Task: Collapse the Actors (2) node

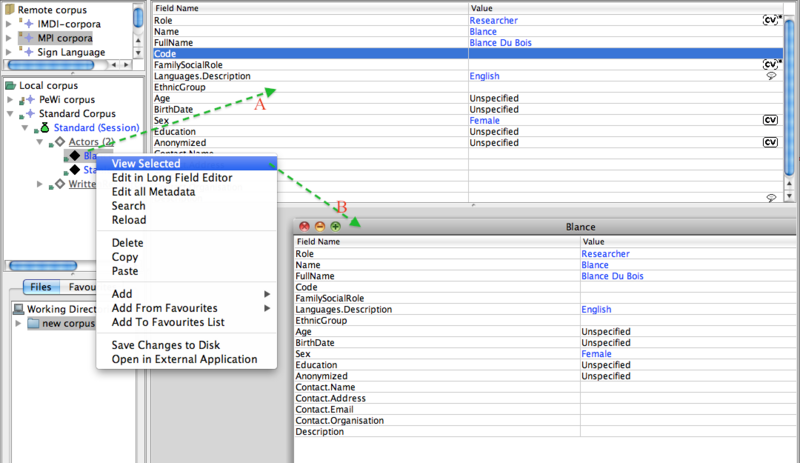Action: point(40,142)
